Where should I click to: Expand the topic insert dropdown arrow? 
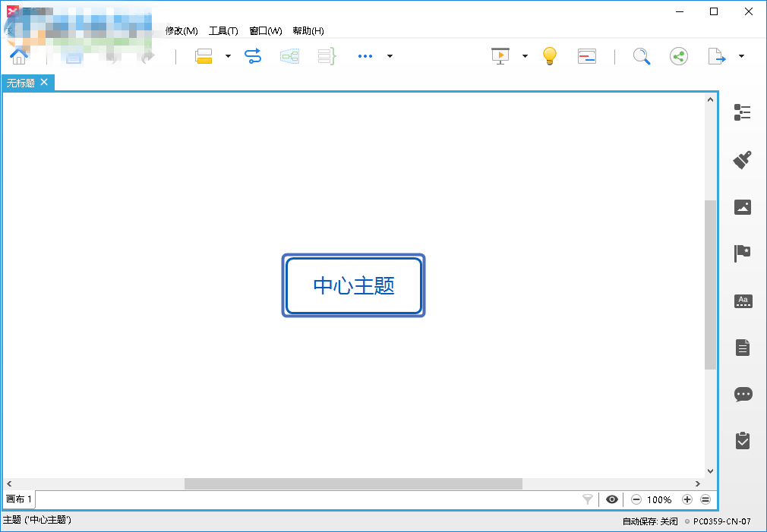tap(226, 55)
